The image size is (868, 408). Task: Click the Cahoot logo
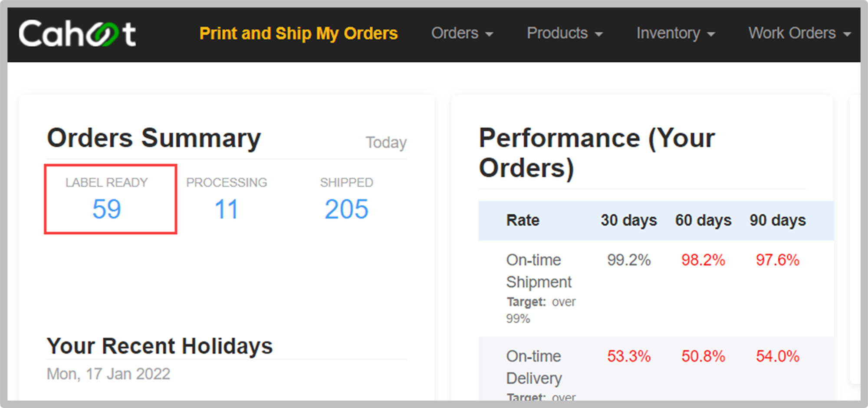77,34
